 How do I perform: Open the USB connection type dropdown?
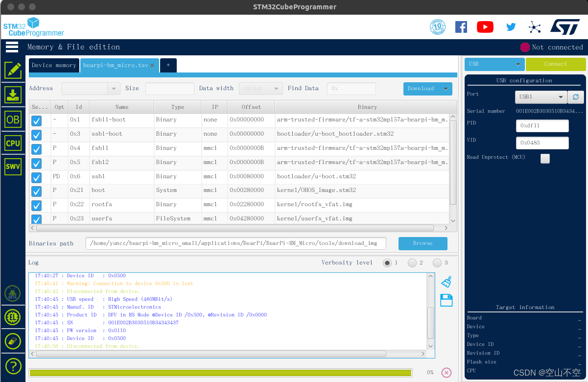pyautogui.click(x=494, y=64)
